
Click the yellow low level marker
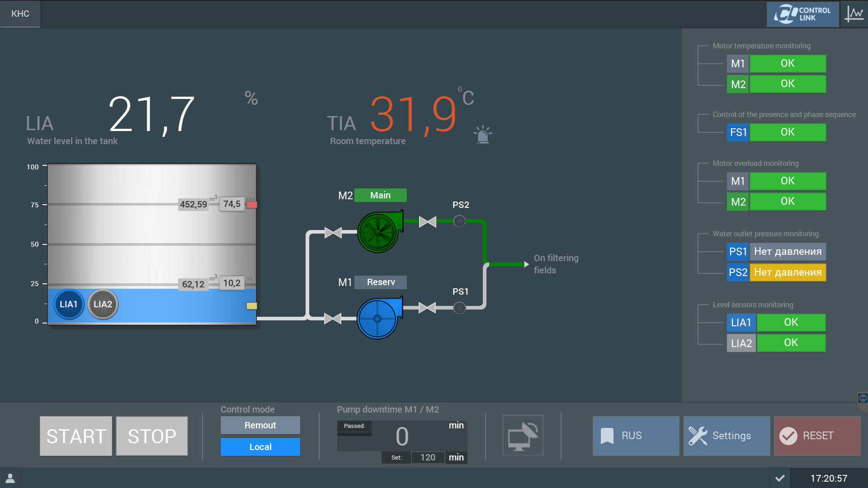[252, 306]
